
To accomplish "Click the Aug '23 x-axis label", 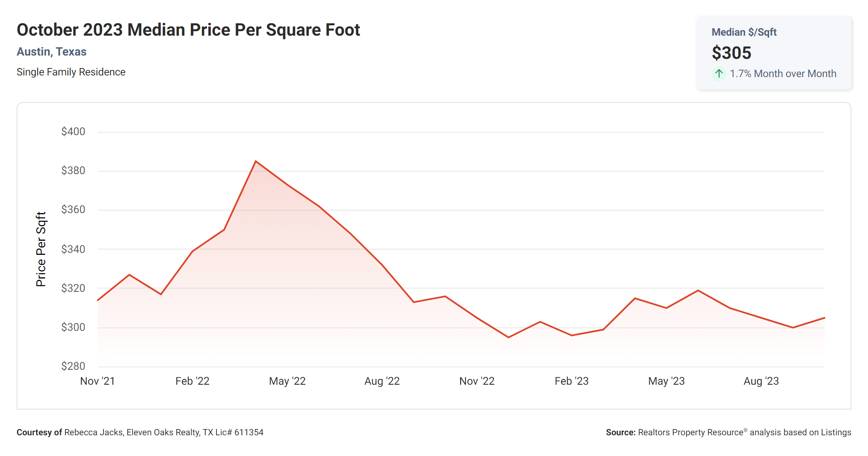I will point(761,381).
